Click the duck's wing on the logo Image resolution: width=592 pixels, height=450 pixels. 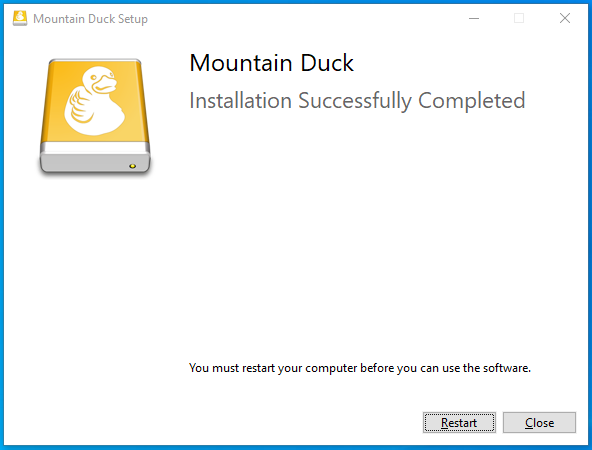click(x=79, y=106)
